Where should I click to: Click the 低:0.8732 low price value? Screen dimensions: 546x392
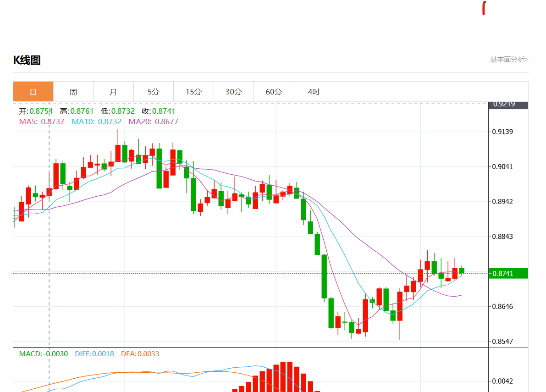pos(118,111)
